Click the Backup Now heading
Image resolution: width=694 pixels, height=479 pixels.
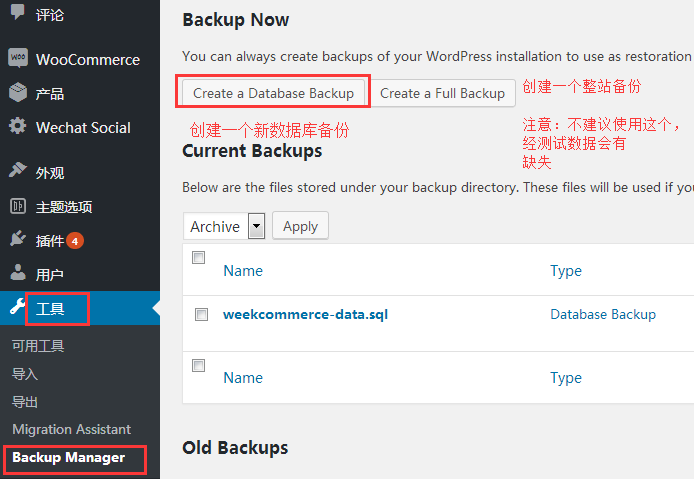pyautogui.click(x=235, y=20)
